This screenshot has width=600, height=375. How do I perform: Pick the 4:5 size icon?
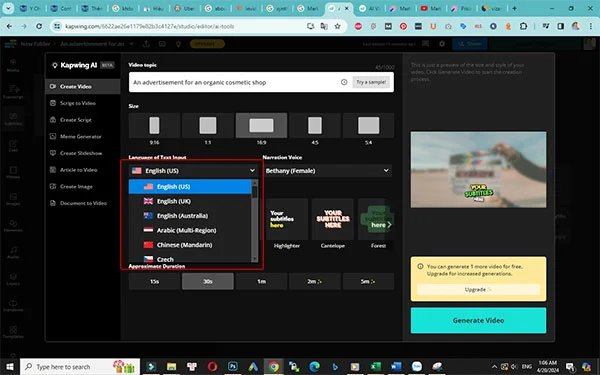315,126
